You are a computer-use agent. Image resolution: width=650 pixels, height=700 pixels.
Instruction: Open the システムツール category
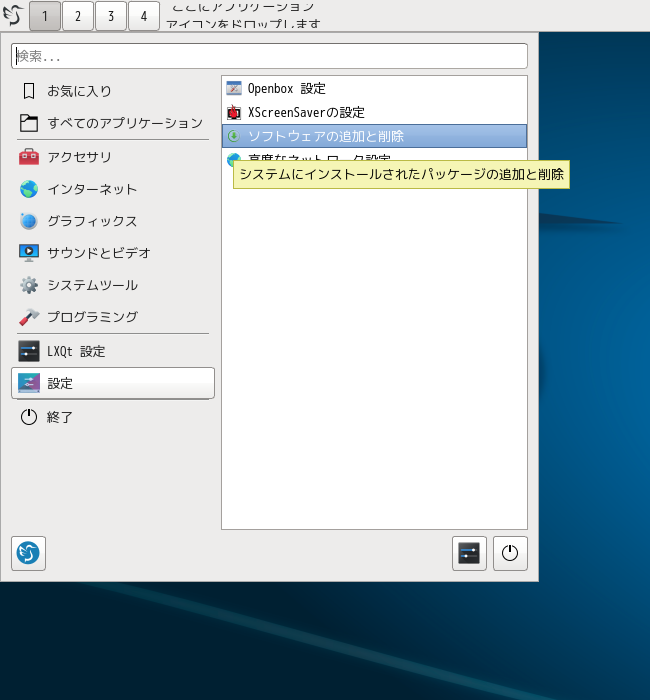pyautogui.click(x=112, y=285)
